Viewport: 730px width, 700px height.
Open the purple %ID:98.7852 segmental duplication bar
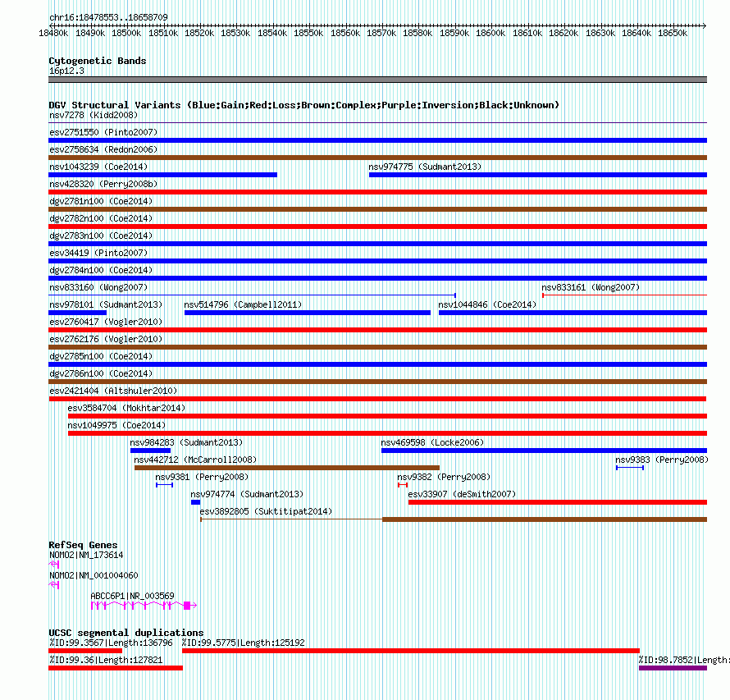673,668
